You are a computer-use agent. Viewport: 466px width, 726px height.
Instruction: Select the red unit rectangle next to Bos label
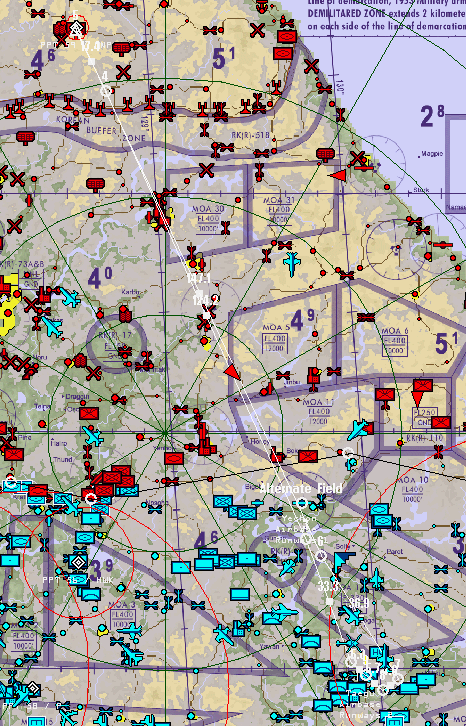tap(308, 457)
